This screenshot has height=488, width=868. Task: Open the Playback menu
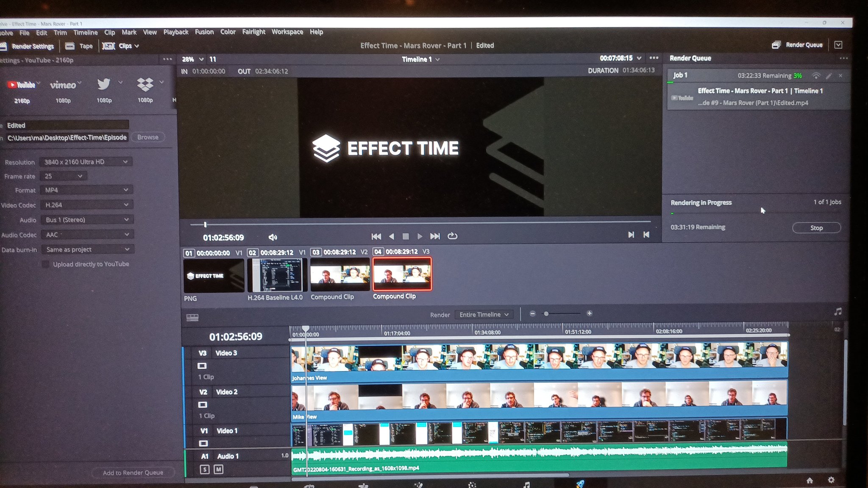(x=175, y=32)
